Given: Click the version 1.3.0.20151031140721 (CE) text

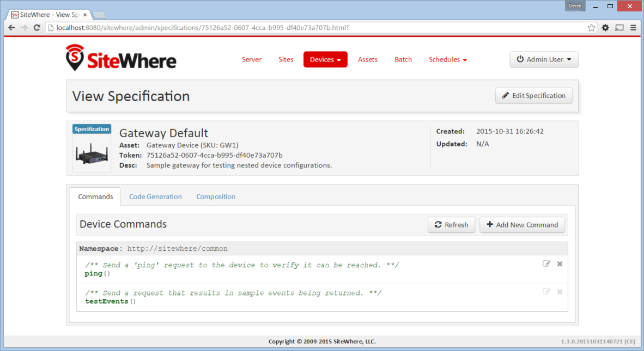Looking at the screenshot, I should point(598,341).
